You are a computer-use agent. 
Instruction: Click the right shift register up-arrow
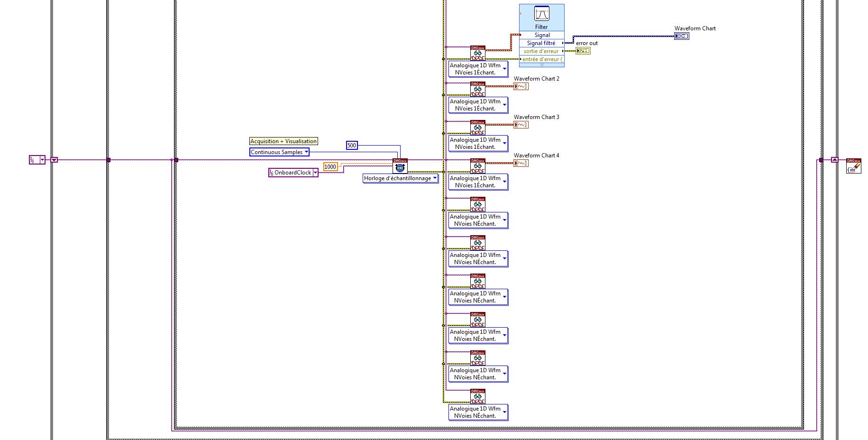pos(834,160)
